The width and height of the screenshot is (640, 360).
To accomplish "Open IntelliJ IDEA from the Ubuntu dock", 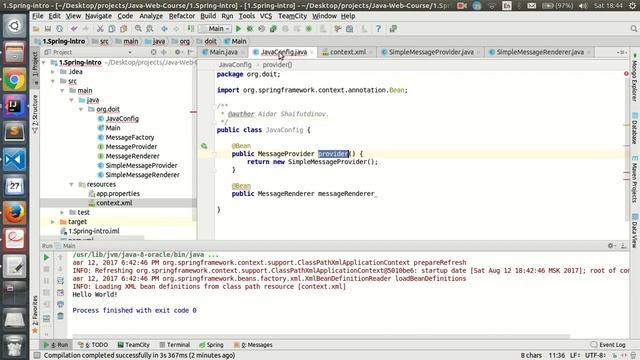I will point(14,106).
